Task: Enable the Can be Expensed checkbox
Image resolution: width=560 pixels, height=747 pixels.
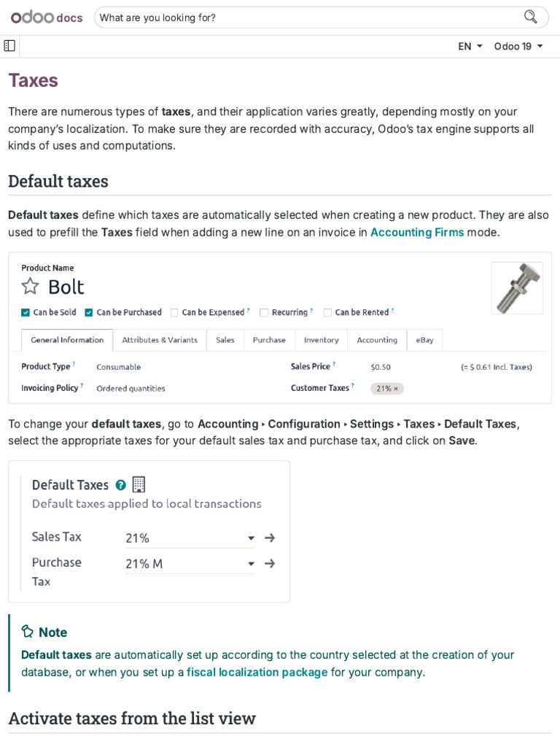Action: pos(174,312)
